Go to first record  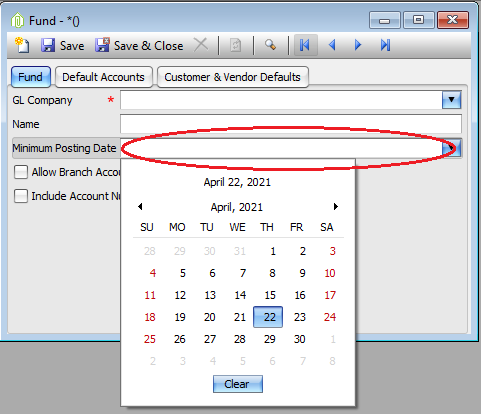click(x=305, y=45)
